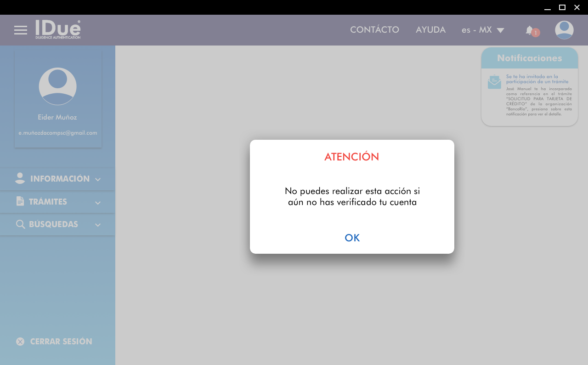Click the IDue logo
The image size is (588, 365).
pos(58,29)
